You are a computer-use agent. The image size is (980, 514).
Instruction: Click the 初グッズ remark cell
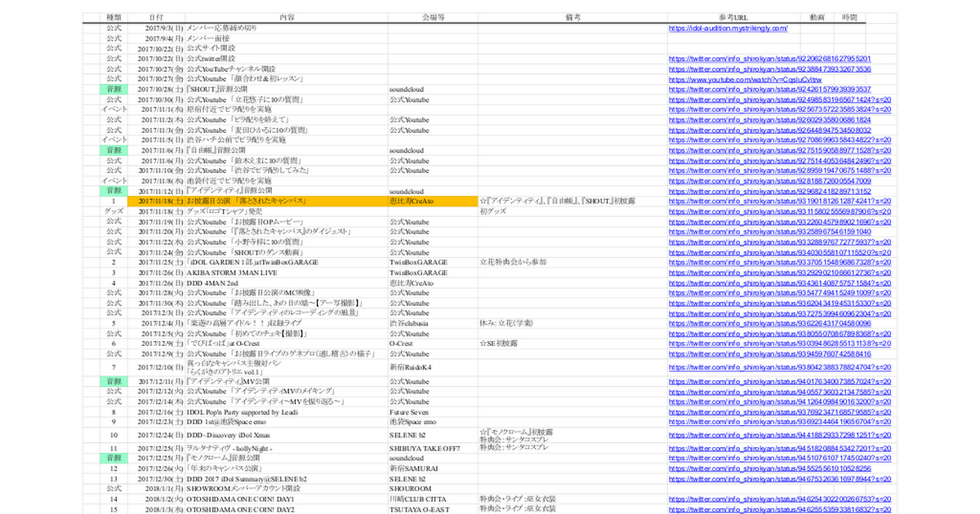(x=572, y=210)
